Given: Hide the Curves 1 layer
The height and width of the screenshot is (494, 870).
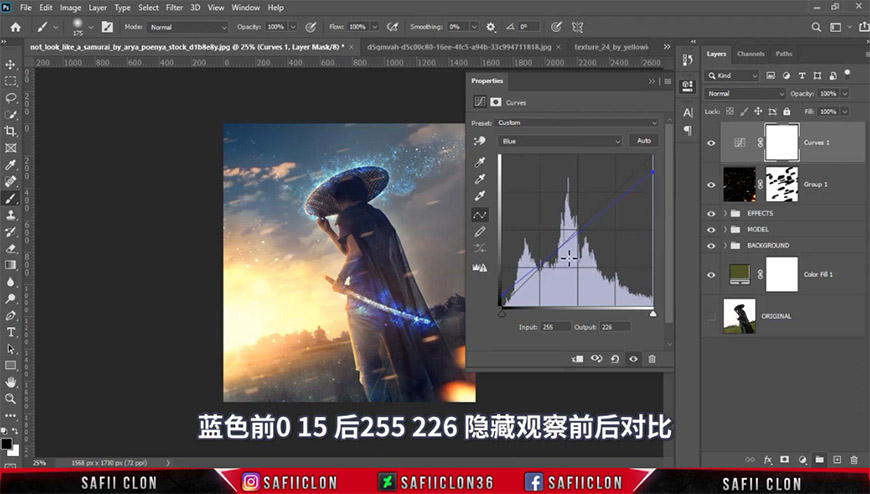Looking at the screenshot, I should [711, 143].
